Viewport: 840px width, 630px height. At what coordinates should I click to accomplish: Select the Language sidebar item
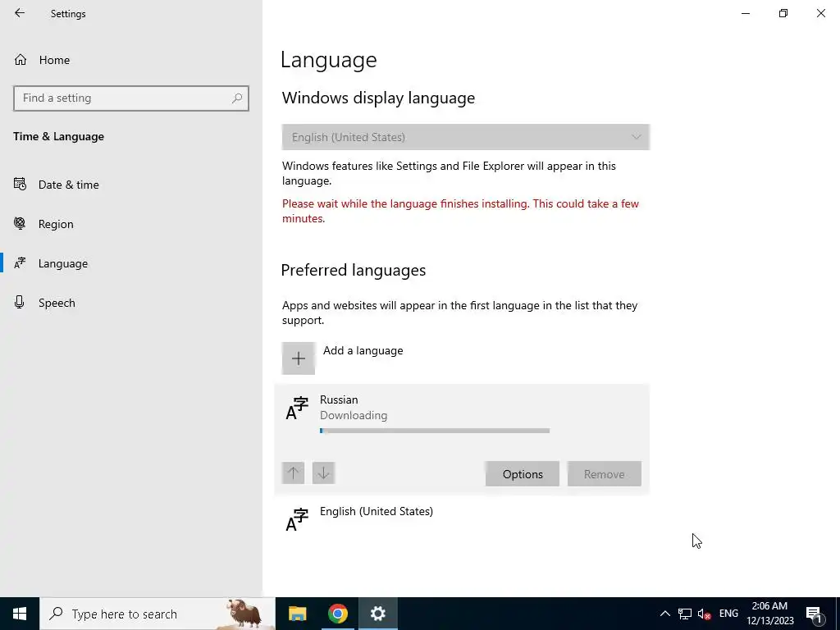coord(62,263)
